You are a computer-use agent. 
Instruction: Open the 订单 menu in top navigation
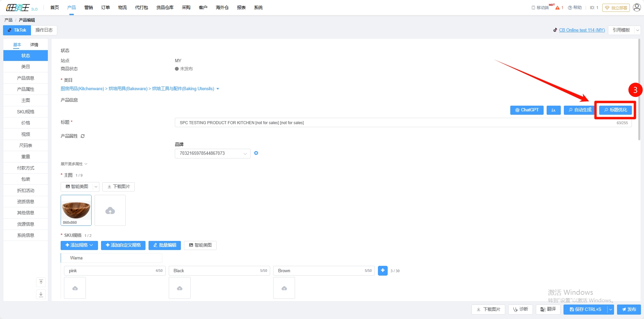click(105, 7)
